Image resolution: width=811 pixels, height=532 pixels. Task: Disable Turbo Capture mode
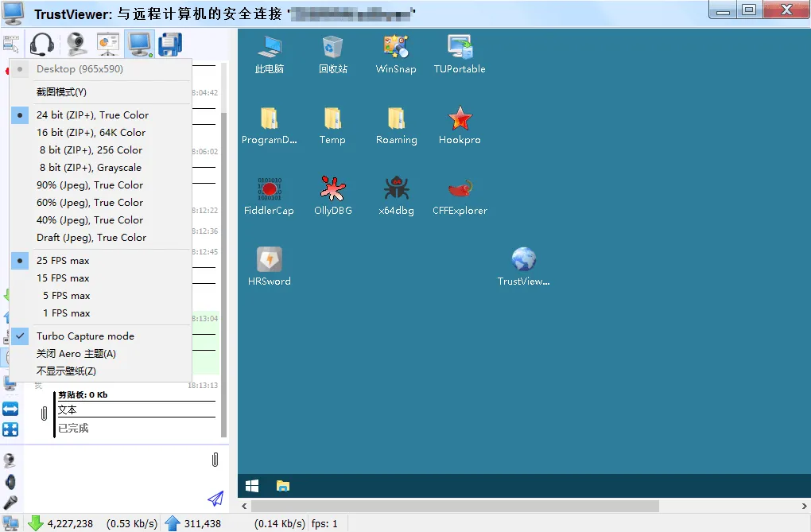[87, 336]
